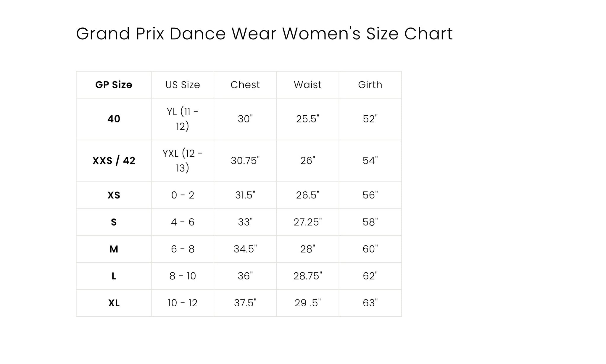The image size is (606, 364).
Task: Click the 63" girth cell for XL
Action: click(x=370, y=303)
